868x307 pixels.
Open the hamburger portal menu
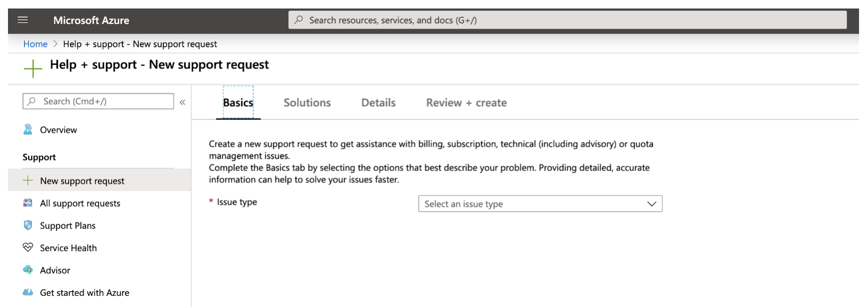click(23, 20)
